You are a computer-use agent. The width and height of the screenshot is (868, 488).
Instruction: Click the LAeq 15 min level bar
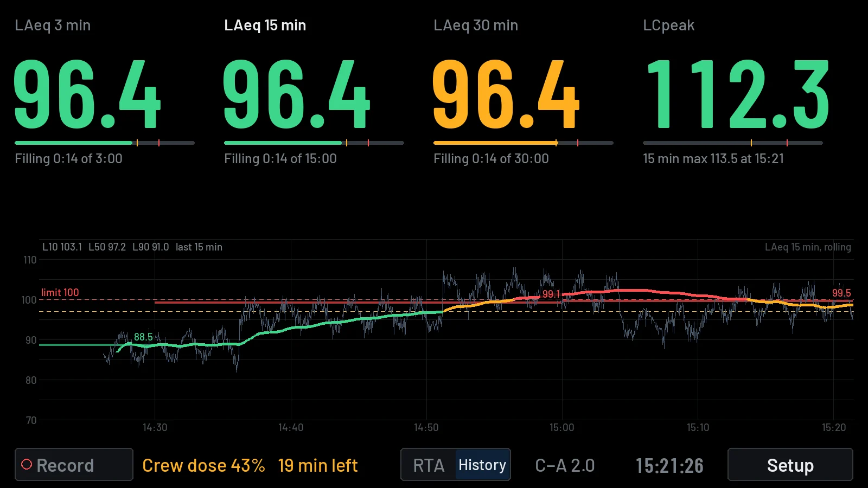click(314, 143)
